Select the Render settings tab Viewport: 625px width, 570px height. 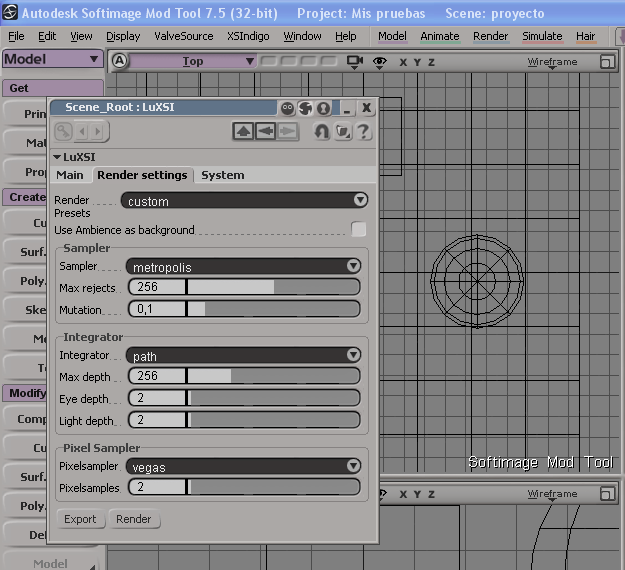pos(142,175)
